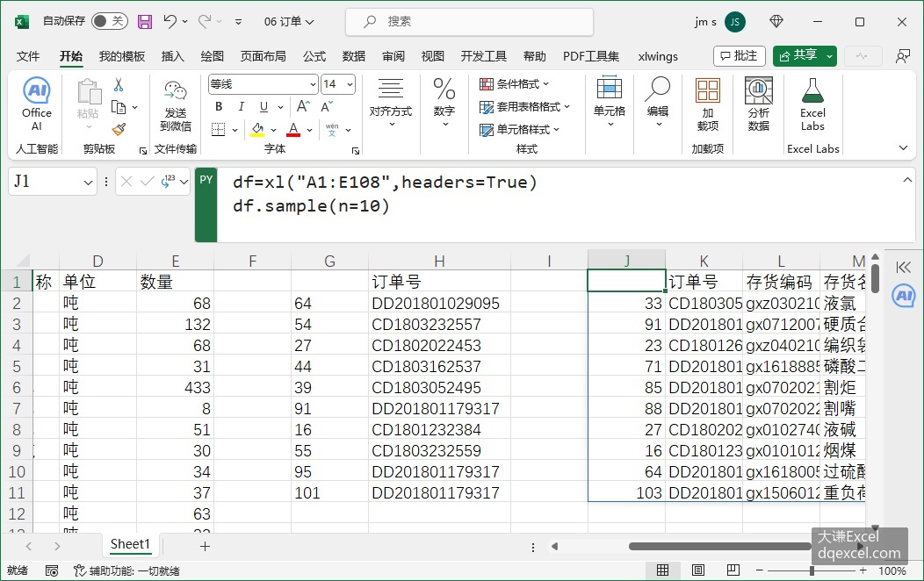Select cell with DD201801029095 in column H

[439, 303]
